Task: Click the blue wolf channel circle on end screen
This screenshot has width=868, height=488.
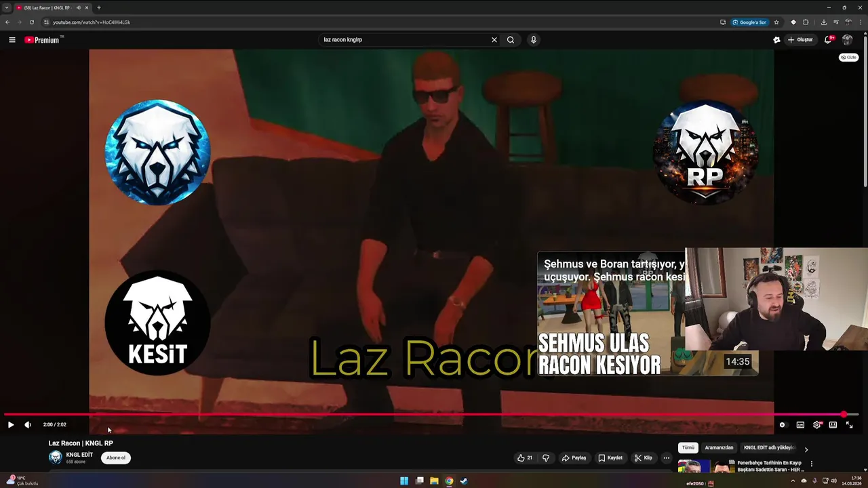Action: (157, 152)
